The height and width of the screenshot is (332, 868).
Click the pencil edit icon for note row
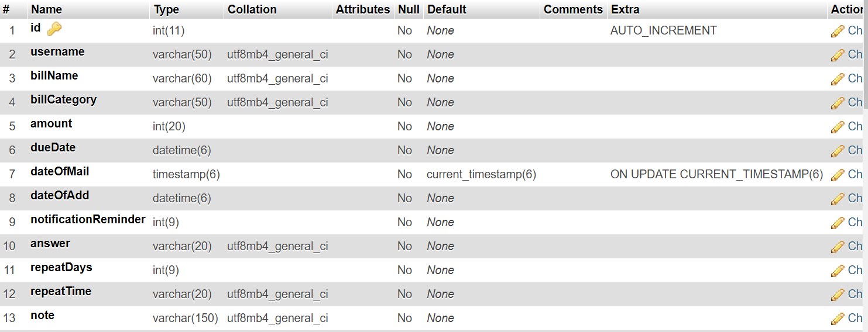tap(838, 319)
